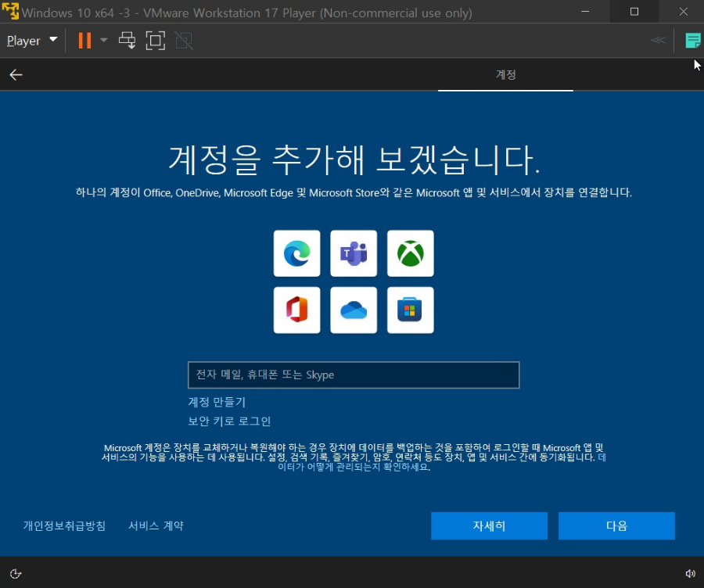Send Ctrl+Alt+Del to the VM
Viewport: 704px width, 588px height.
127,41
